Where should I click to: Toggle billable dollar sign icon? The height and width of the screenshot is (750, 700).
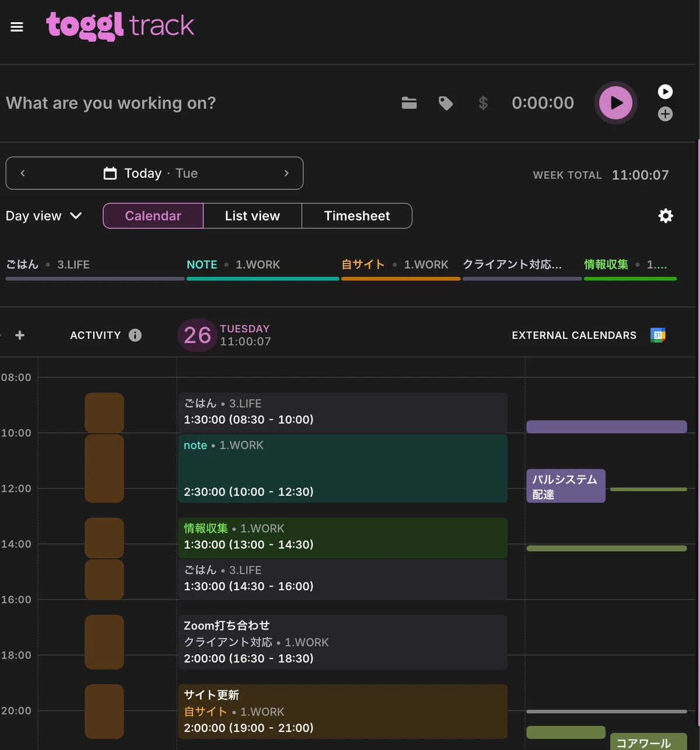pyautogui.click(x=483, y=103)
